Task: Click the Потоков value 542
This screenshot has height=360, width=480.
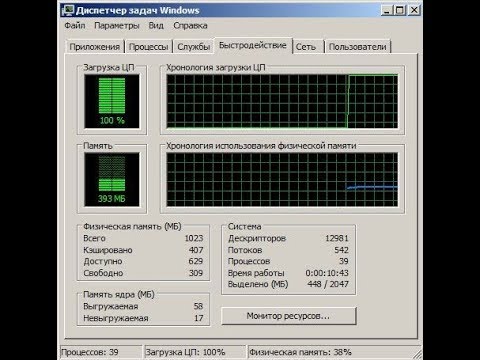Action: click(341, 250)
